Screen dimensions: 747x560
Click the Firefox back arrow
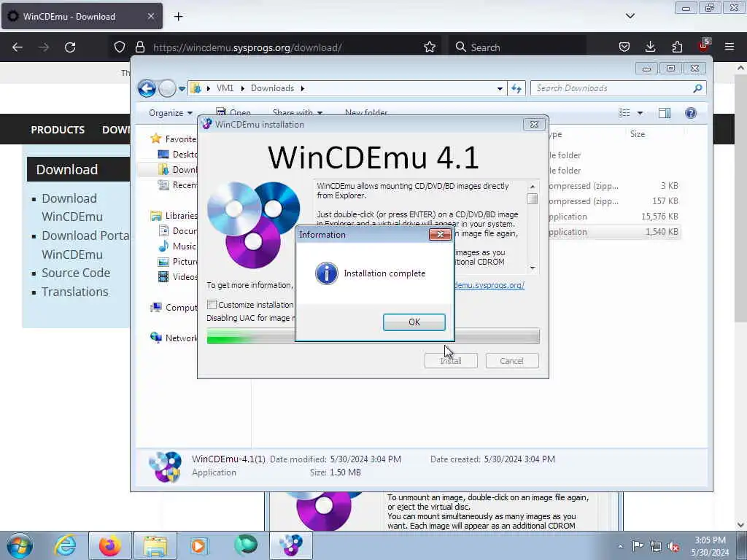point(18,47)
